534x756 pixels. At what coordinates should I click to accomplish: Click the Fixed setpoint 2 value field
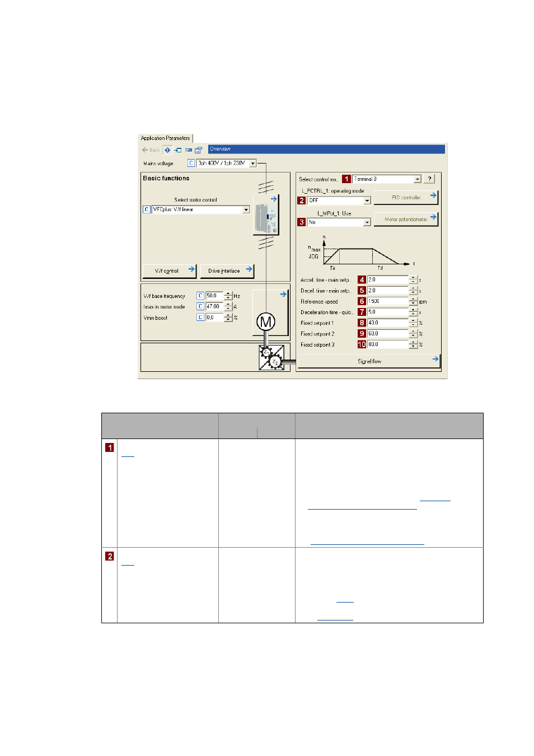[x=388, y=333]
